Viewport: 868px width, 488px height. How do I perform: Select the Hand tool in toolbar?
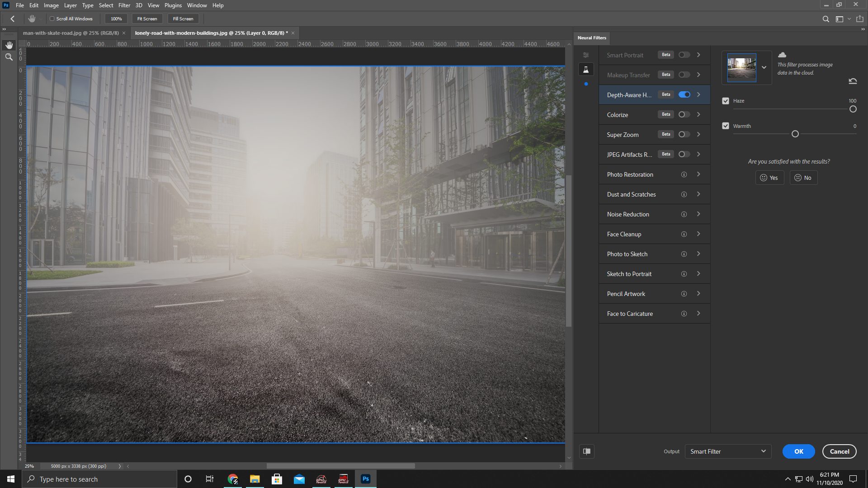[9, 45]
